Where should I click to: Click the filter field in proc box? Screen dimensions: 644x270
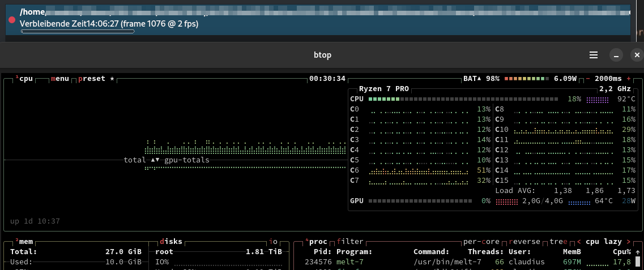tap(349, 242)
